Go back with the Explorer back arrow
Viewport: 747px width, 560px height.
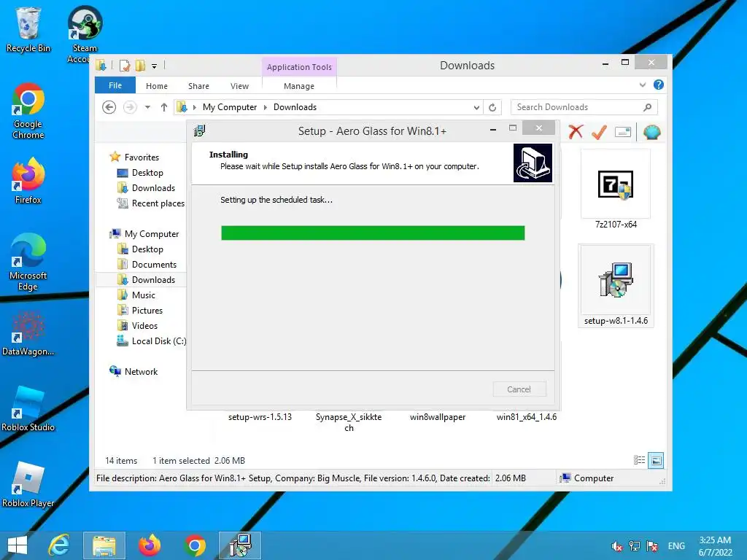pyautogui.click(x=109, y=107)
